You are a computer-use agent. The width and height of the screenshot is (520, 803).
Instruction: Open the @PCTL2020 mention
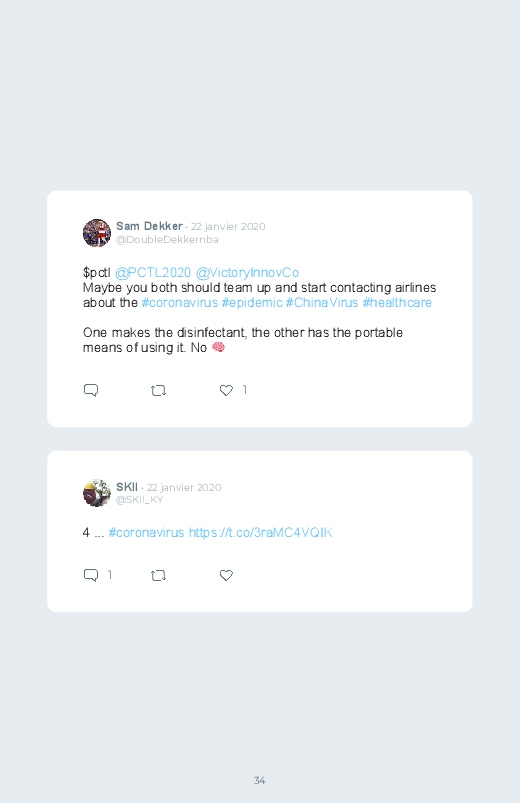(153, 272)
